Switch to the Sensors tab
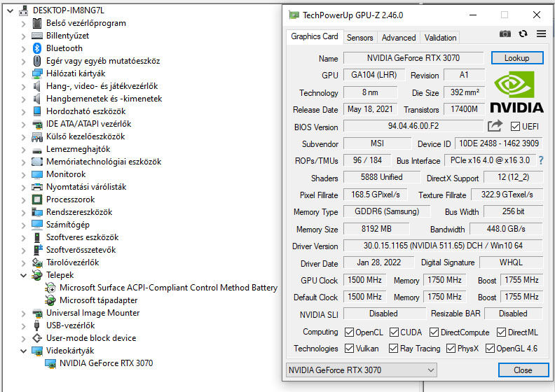The width and height of the screenshot is (555, 392). (359, 38)
